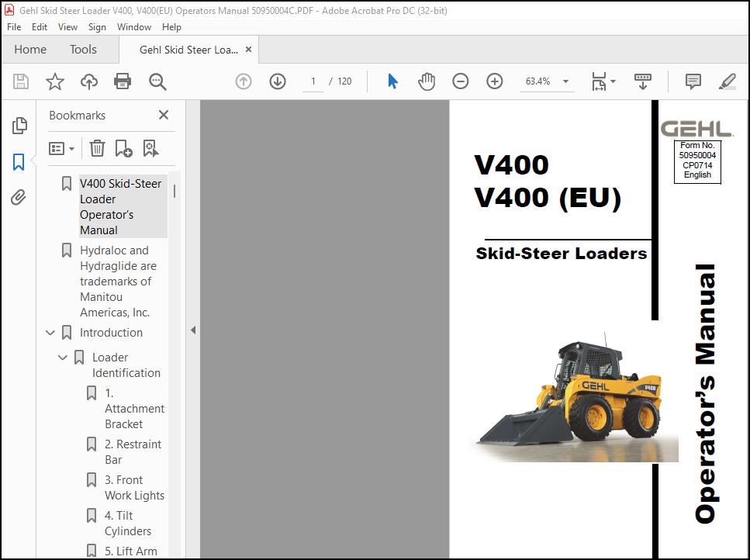Add a new bookmark
The image size is (750, 560).
[x=123, y=148]
